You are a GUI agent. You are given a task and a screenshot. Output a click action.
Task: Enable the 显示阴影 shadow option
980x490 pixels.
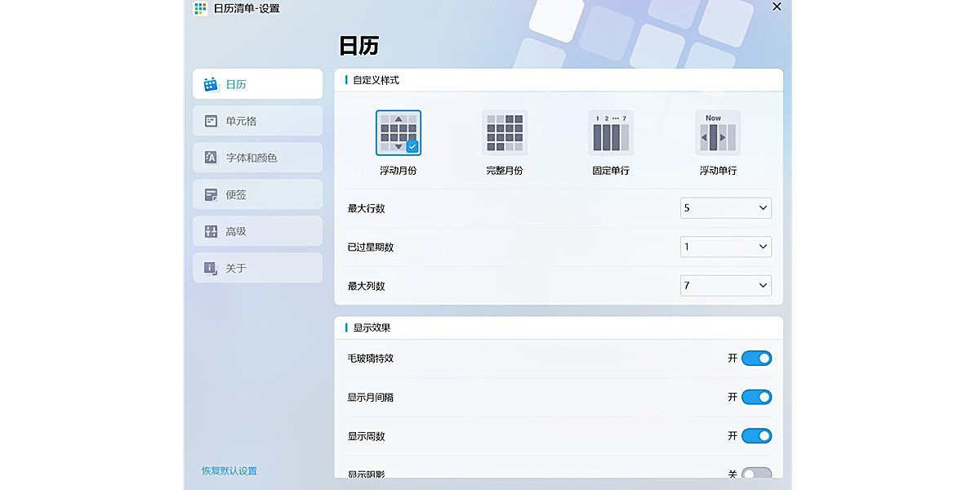755,474
